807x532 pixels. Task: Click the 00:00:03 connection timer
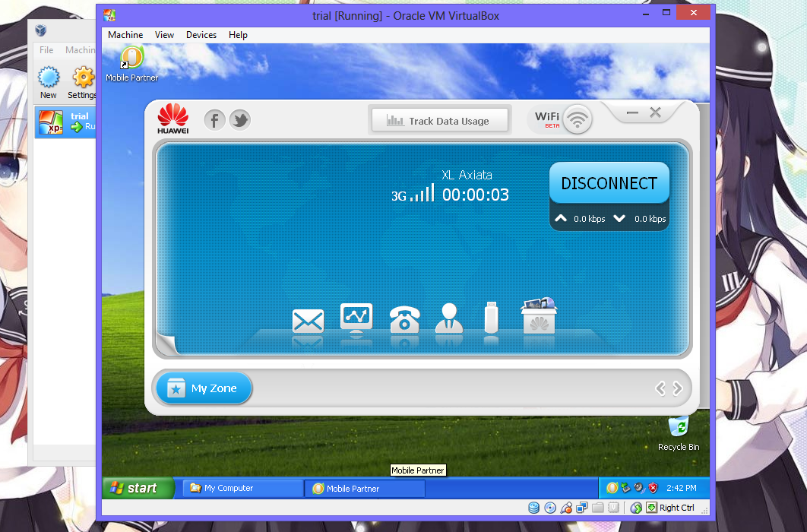pos(476,195)
